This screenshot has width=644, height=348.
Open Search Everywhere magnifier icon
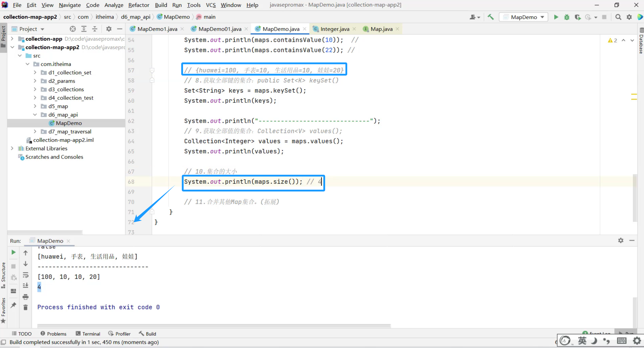pyautogui.click(x=618, y=17)
